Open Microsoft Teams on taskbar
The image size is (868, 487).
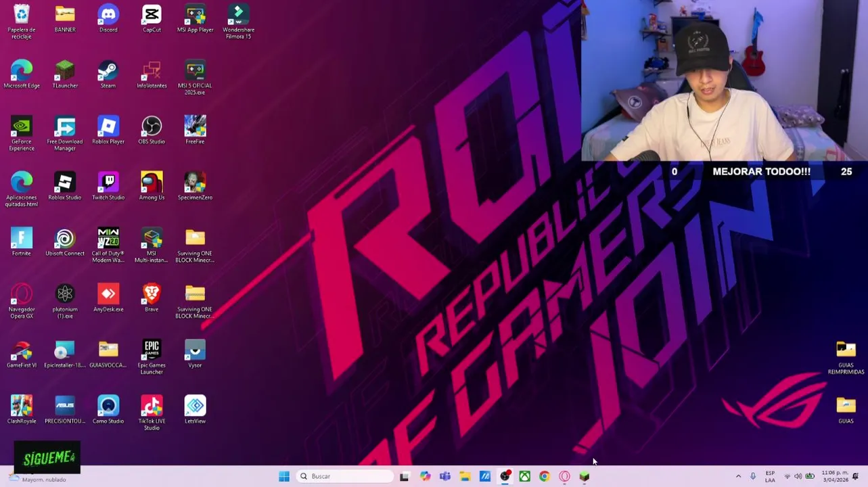point(444,476)
